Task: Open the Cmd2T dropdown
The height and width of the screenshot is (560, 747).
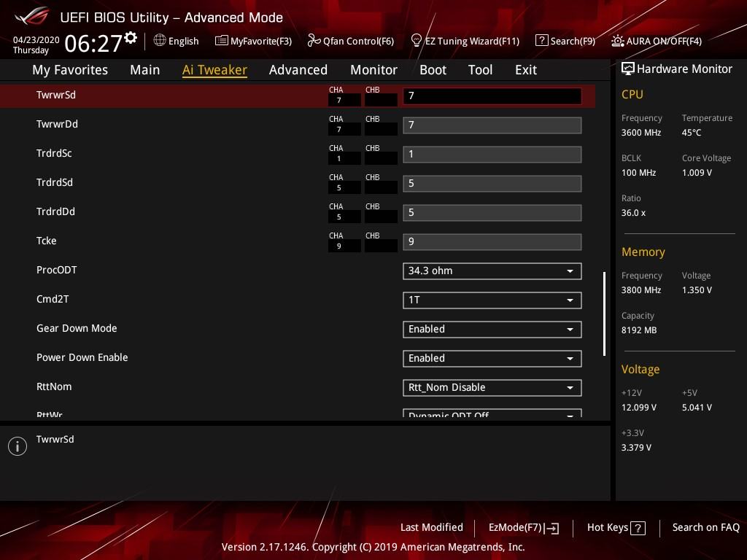Action: point(492,300)
